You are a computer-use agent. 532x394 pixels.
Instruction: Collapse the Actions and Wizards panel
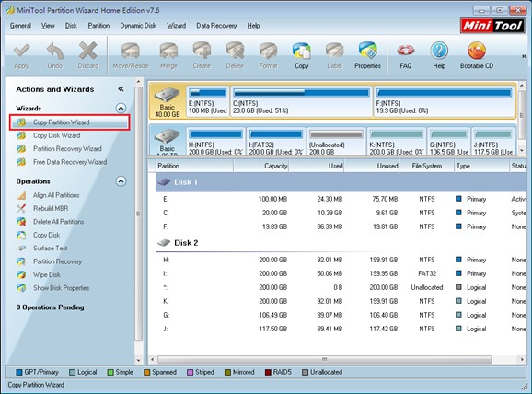(x=121, y=89)
